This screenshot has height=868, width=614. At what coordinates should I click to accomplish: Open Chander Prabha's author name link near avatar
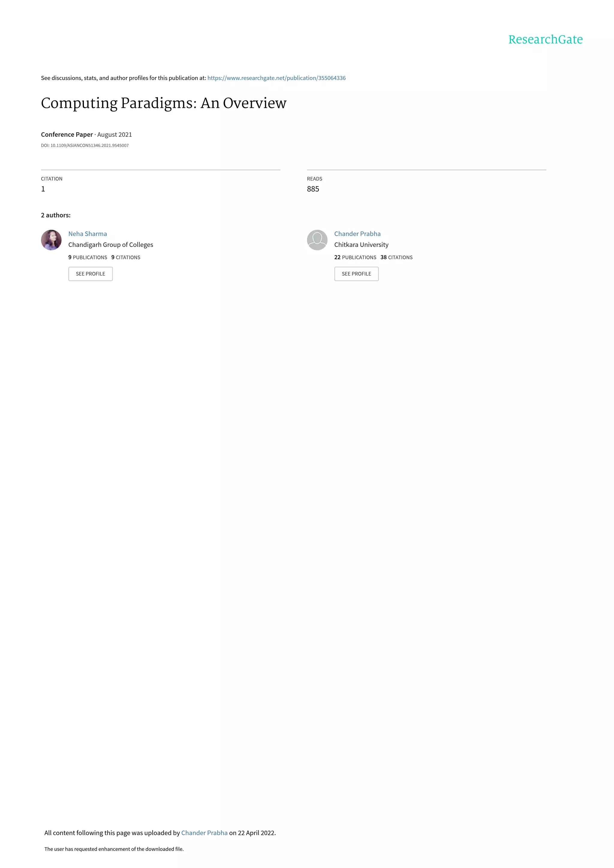tap(357, 234)
